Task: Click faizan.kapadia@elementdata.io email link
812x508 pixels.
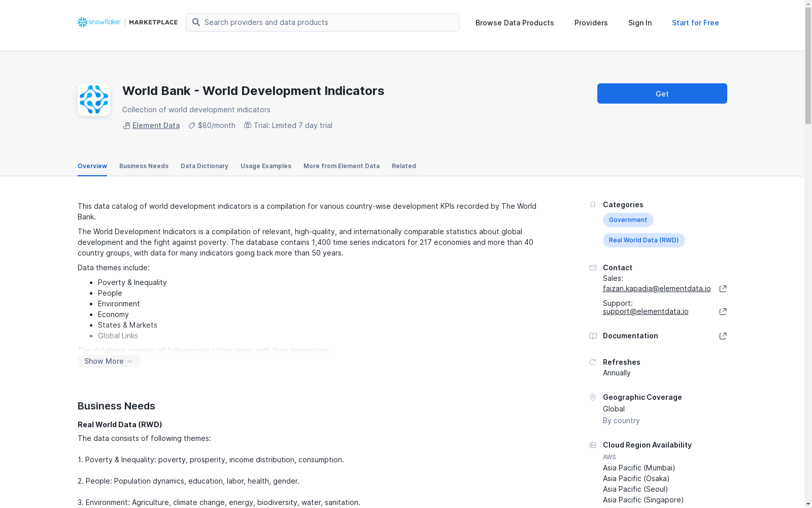Action: pos(657,289)
